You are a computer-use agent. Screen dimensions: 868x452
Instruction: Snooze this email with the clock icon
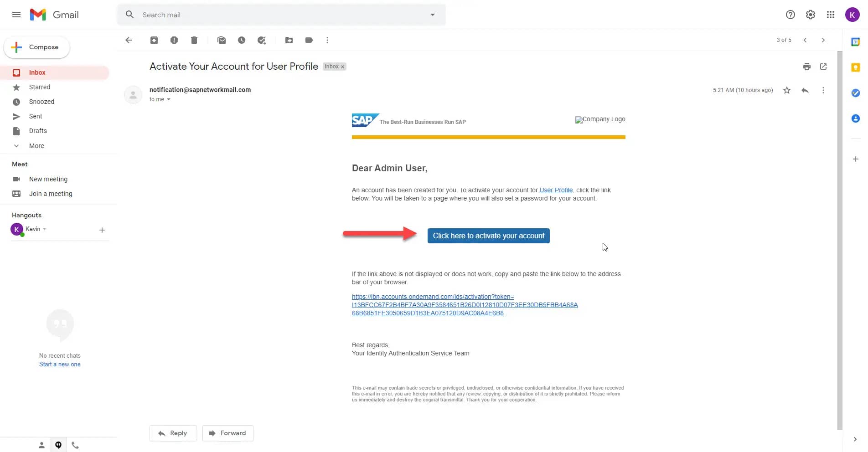[242, 40]
